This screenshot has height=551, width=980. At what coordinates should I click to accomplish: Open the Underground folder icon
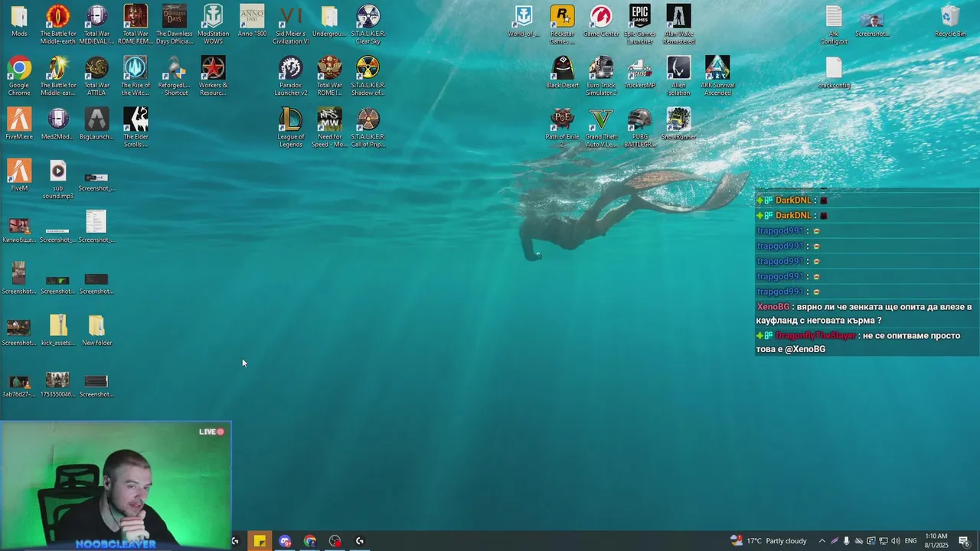(329, 21)
